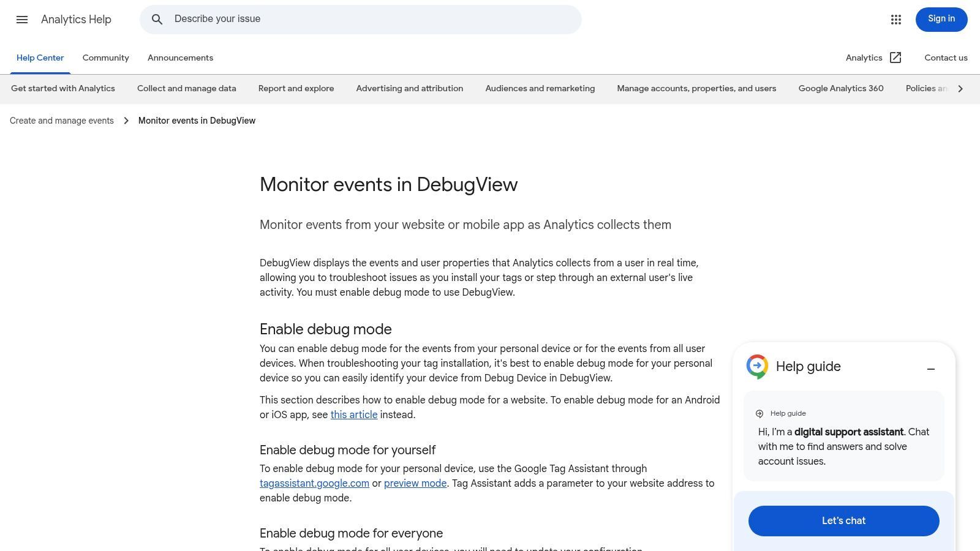Open Report and explore topic
Image resolution: width=980 pixels, height=551 pixels.
pos(296,88)
